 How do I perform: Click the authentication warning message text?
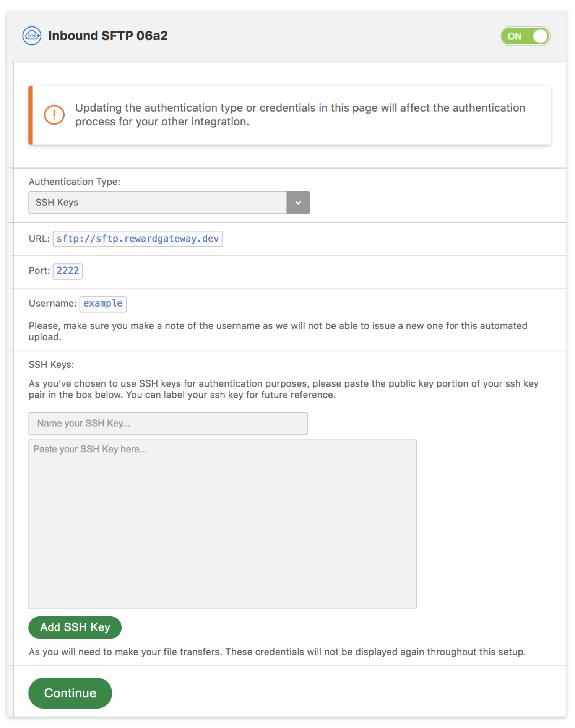tap(300, 115)
